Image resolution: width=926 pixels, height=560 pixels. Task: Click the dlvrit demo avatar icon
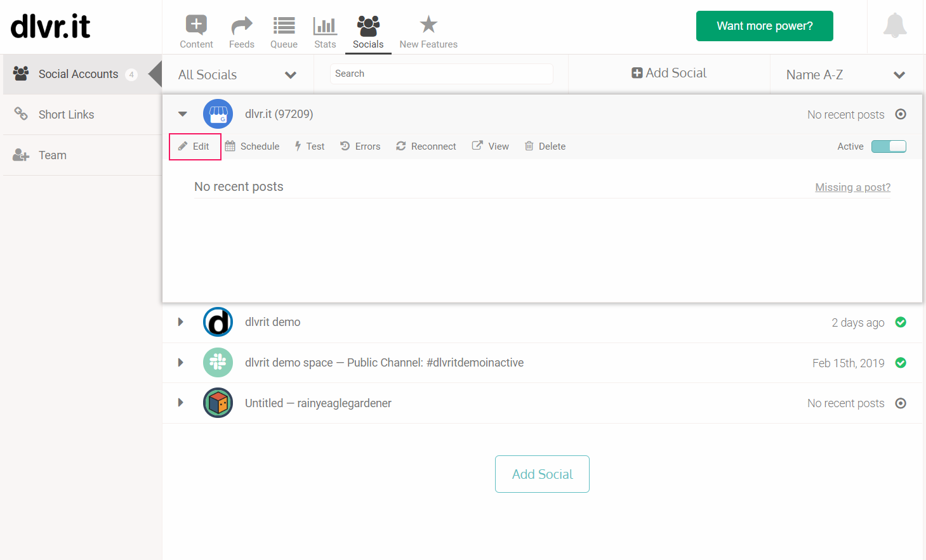(x=218, y=322)
